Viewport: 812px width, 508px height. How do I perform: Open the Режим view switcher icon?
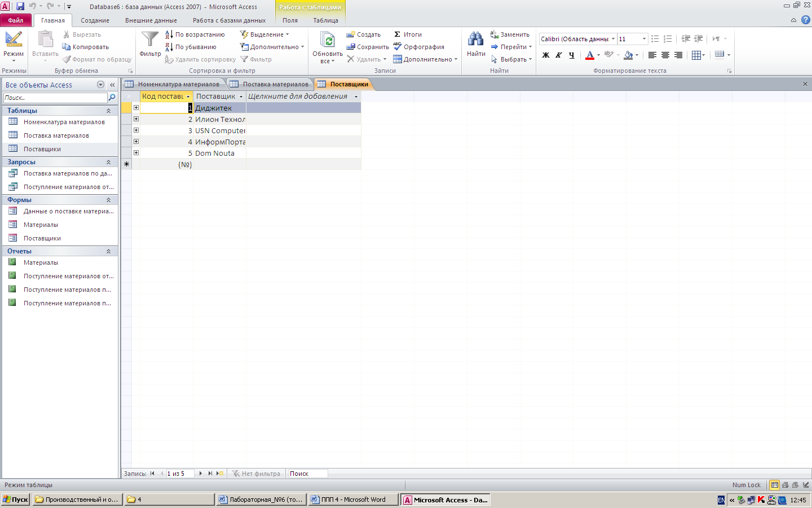coord(14,40)
